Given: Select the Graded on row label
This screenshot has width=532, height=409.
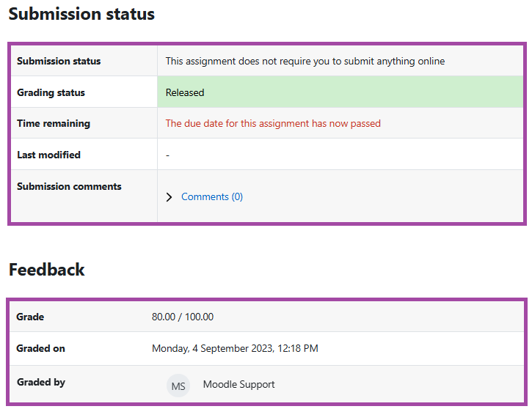Looking at the screenshot, I should click(40, 348).
